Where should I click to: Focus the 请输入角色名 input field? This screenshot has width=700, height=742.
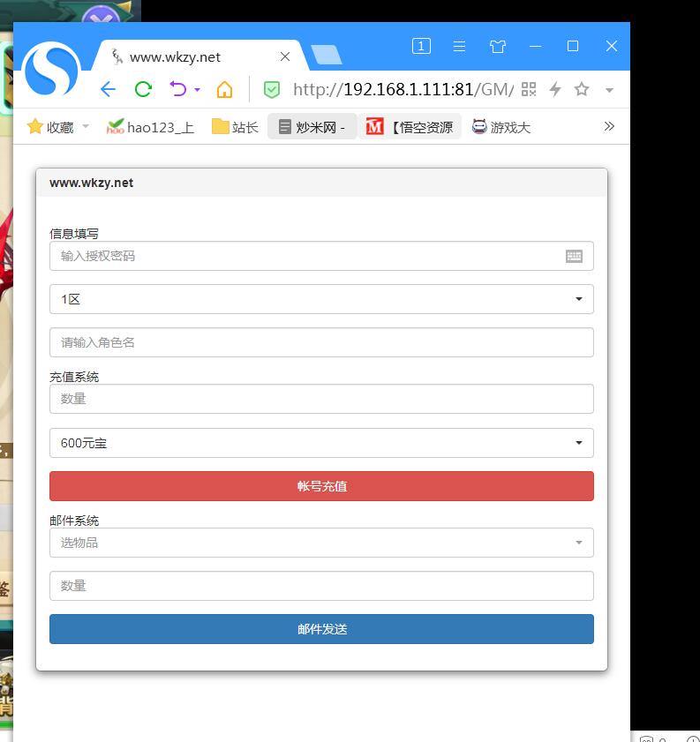pos(321,342)
